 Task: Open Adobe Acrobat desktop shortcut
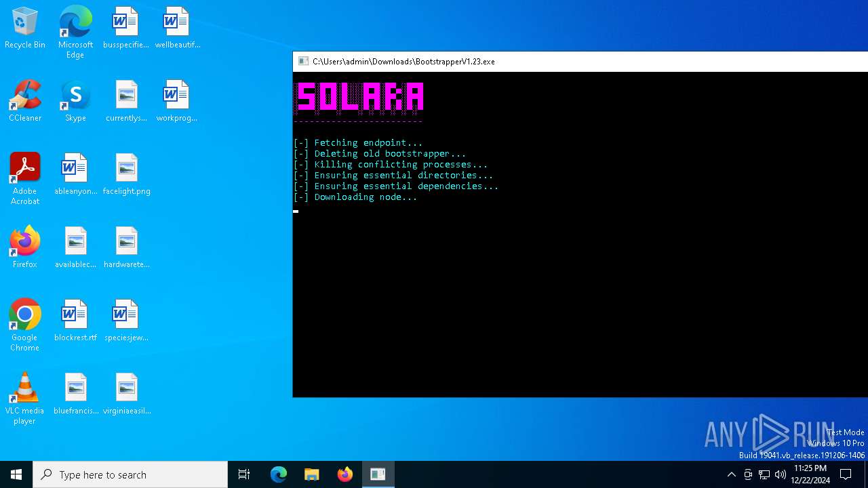pyautogui.click(x=25, y=179)
